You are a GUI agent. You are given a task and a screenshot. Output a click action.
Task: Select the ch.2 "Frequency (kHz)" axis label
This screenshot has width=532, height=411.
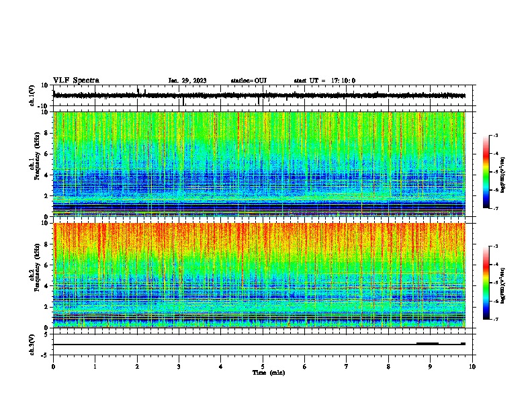(x=37, y=267)
